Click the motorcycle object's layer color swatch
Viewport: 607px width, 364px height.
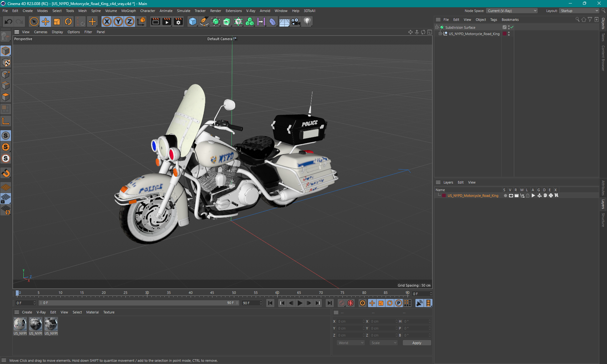pos(505,34)
